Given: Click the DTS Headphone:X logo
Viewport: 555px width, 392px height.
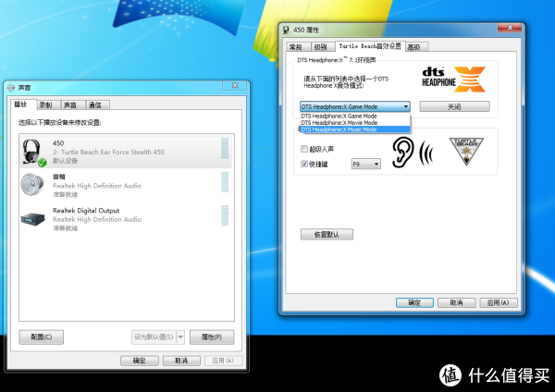Looking at the screenshot, I should [x=454, y=80].
